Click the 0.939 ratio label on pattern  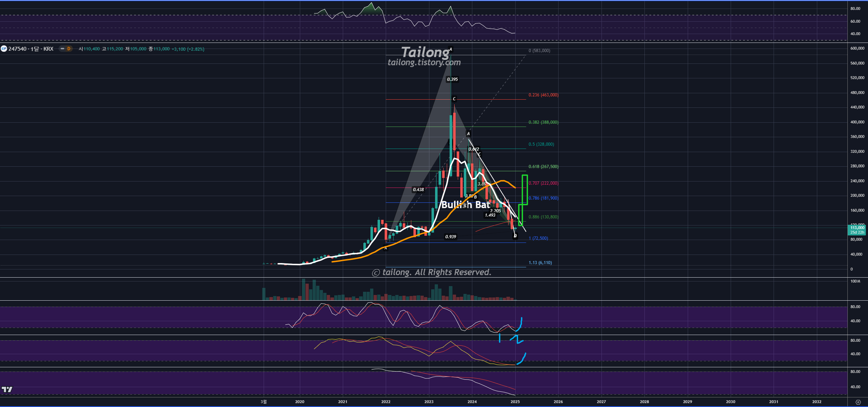click(x=451, y=236)
